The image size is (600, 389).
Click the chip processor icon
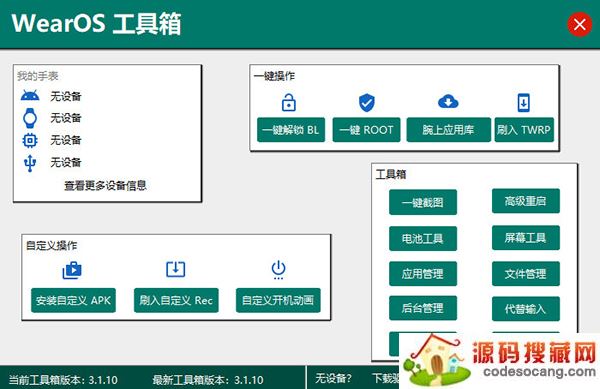30,140
